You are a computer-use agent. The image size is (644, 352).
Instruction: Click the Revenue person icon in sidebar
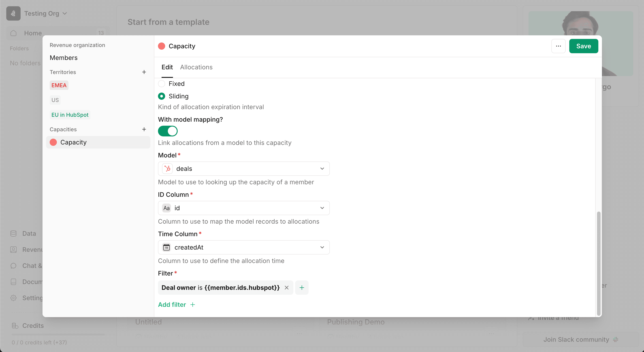tap(13, 250)
